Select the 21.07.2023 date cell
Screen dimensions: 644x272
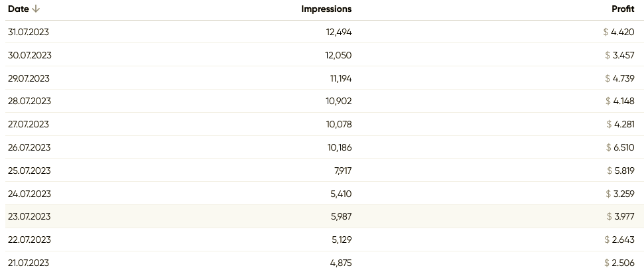point(29,263)
